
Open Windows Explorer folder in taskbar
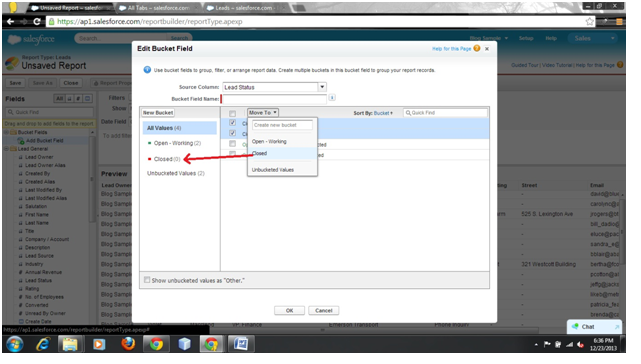tap(70, 344)
